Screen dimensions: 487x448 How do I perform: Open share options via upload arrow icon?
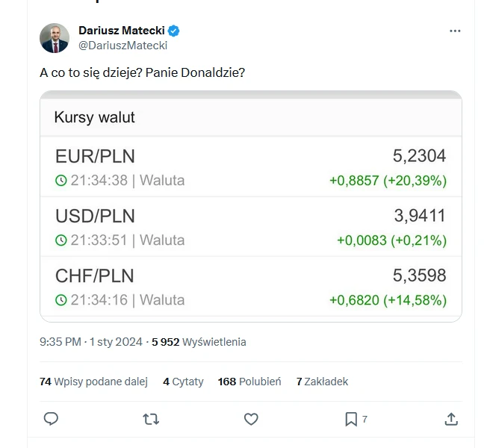point(451,419)
